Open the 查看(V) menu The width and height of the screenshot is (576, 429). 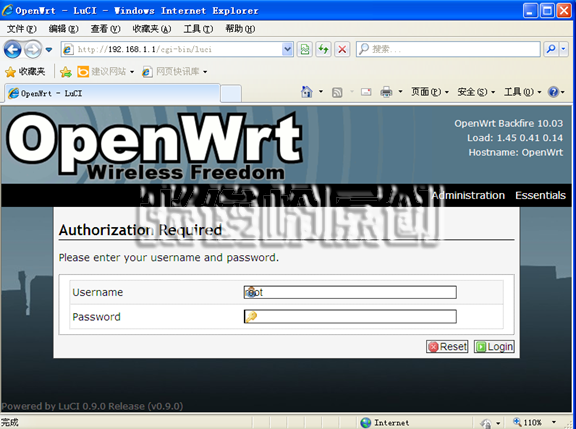click(x=105, y=29)
